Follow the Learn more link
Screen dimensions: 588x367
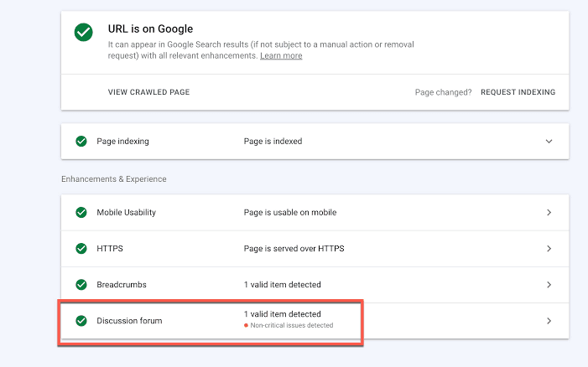tap(281, 56)
